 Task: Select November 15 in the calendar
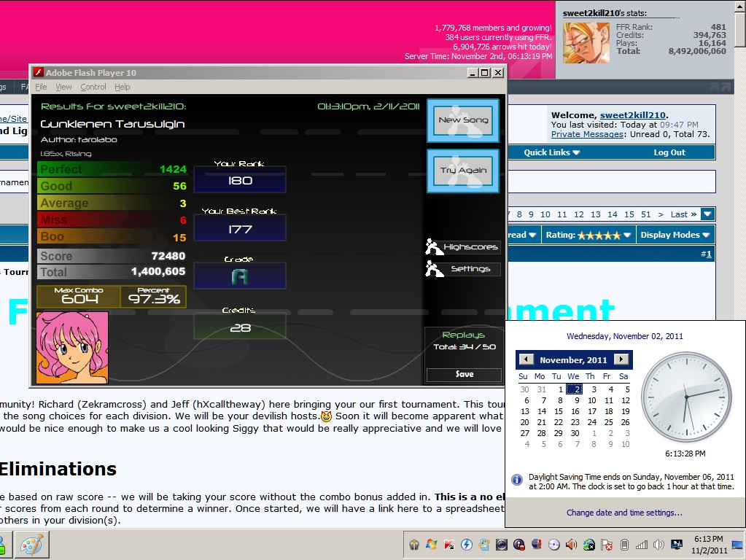pos(559,411)
